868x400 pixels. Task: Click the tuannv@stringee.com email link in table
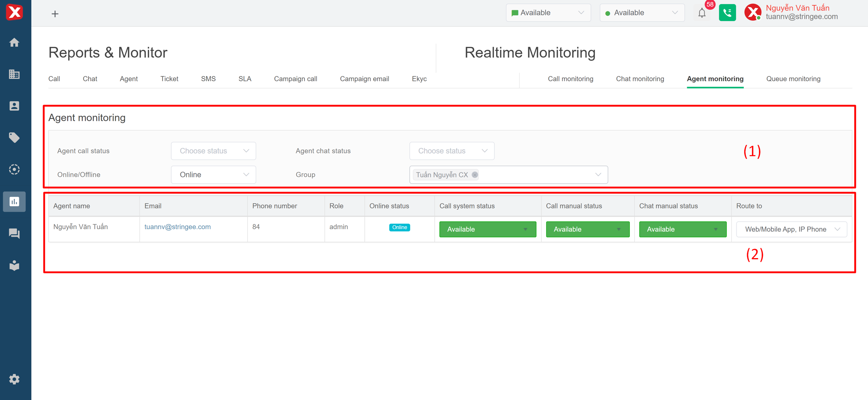tap(177, 227)
